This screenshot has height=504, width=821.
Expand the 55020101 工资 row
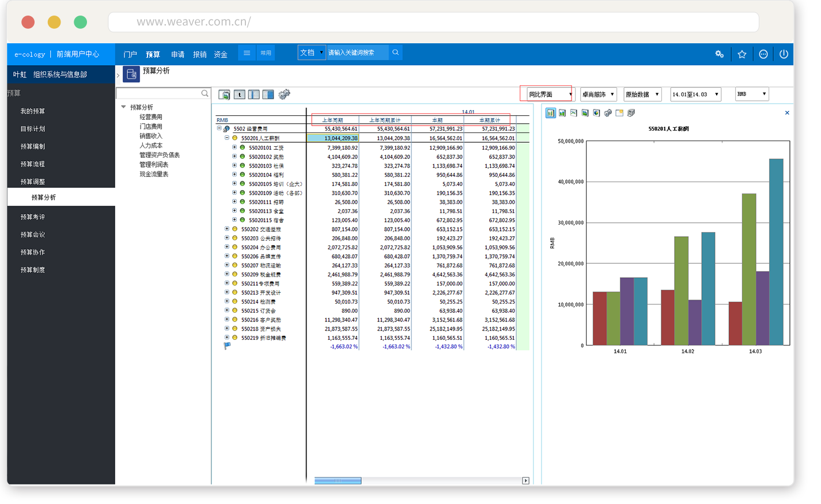(234, 147)
